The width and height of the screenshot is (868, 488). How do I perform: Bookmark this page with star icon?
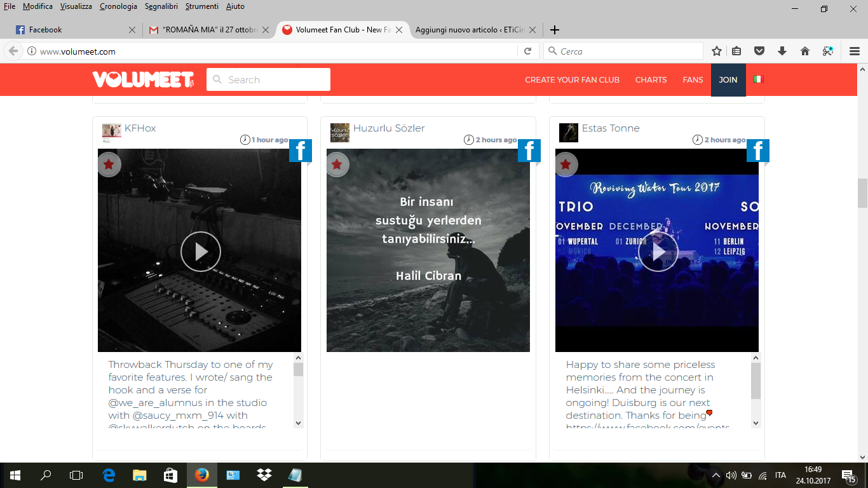(x=717, y=51)
